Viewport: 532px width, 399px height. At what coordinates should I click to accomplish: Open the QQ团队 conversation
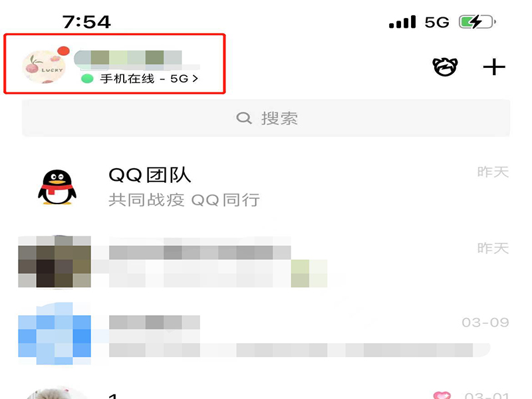pyautogui.click(x=265, y=187)
